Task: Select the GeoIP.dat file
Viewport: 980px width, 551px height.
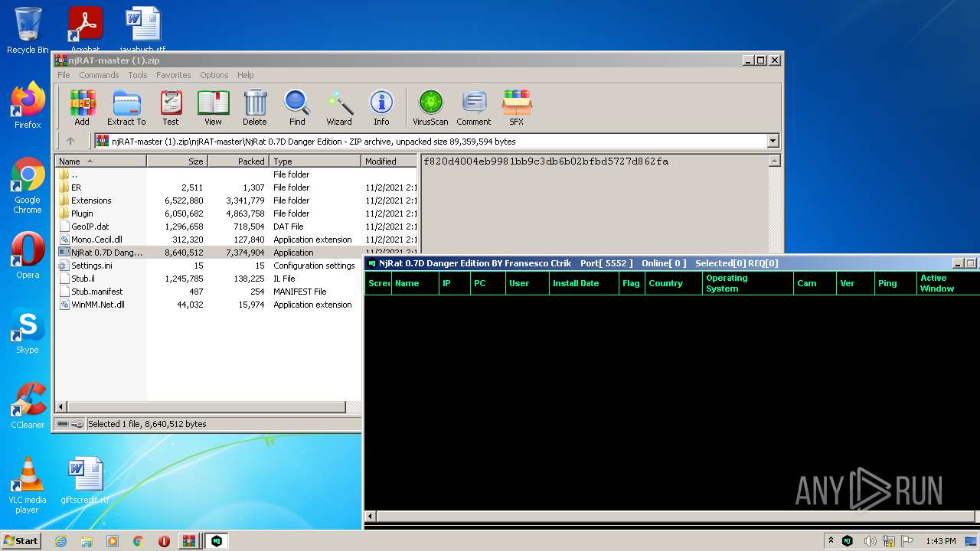Action: point(237,227)
